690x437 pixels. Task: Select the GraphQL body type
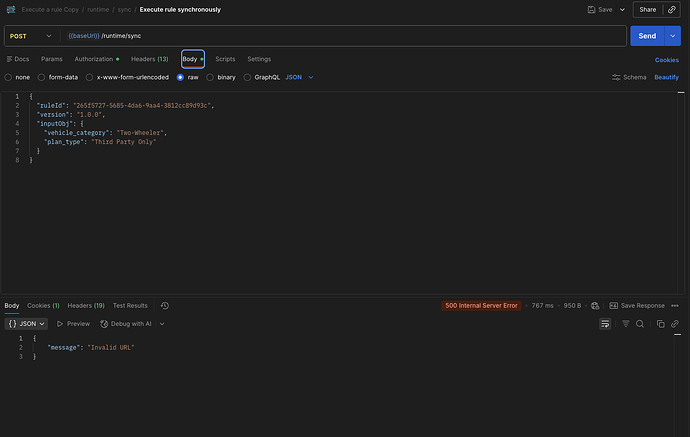[x=247, y=77]
